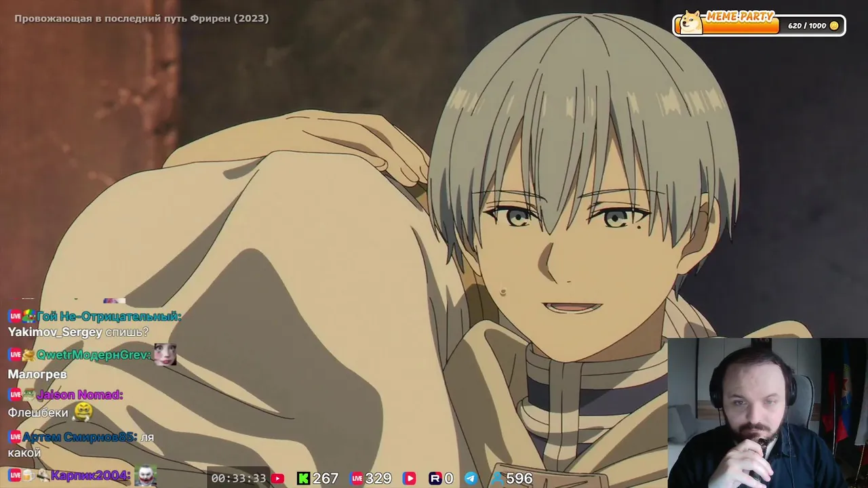Click the angry yellow emoji after Флешбеки

(83, 411)
